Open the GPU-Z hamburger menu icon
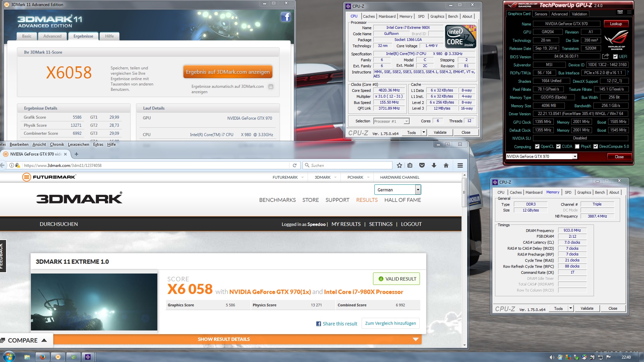Viewport: 644px width, 362px height. 629,12
